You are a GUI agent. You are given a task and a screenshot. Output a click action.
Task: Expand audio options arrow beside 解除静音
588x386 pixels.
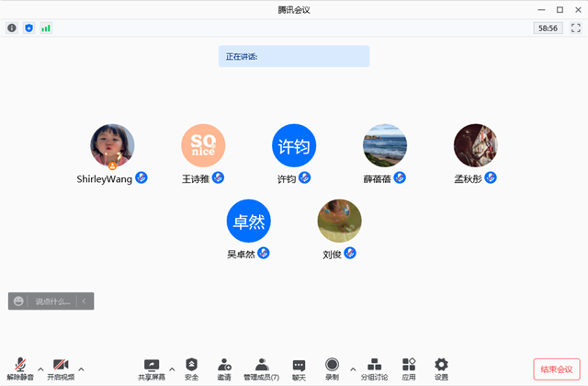click(x=40, y=369)
